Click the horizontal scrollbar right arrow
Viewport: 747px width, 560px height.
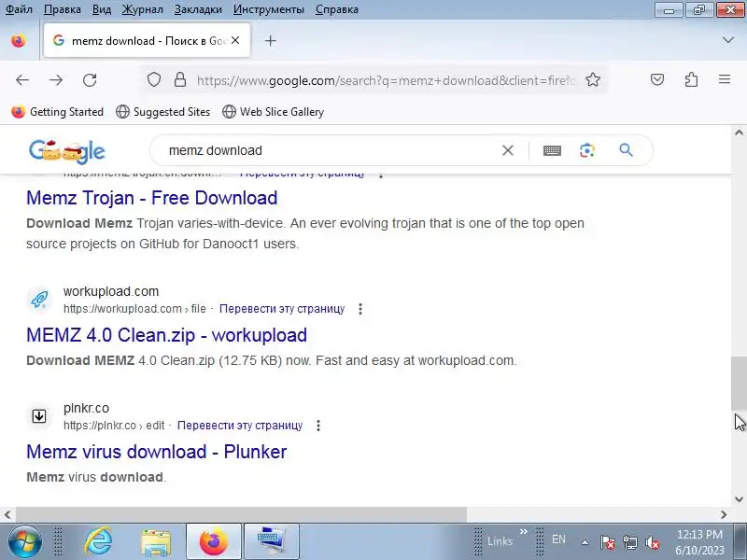pyautogui.click(x=725, y=514)
